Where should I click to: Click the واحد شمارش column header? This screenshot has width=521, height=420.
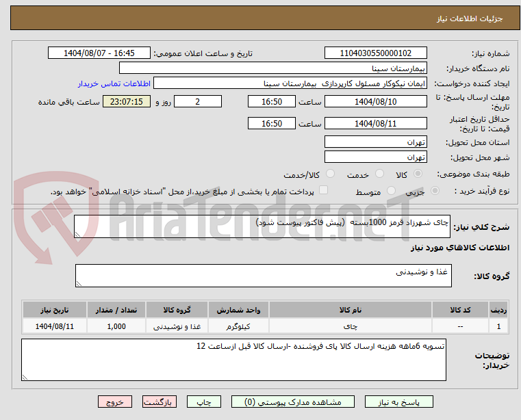[238, 310]
